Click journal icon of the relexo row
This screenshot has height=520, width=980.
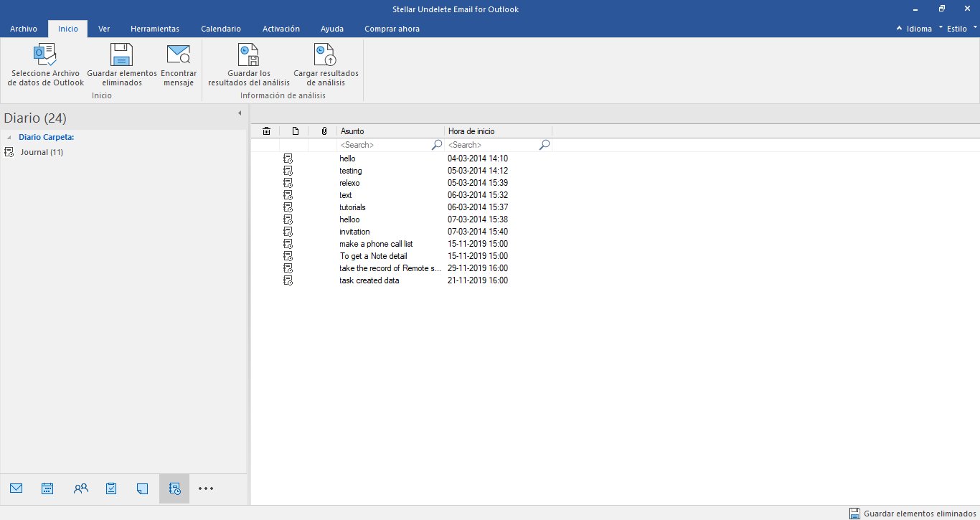pyautogui.click(x=288, y=183)
